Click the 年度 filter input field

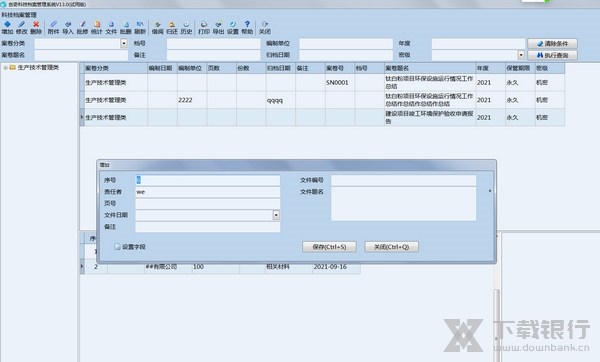tap(478, 44)
